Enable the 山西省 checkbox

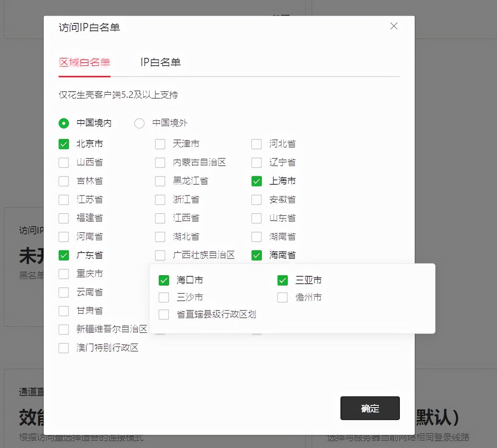(63, 162)
